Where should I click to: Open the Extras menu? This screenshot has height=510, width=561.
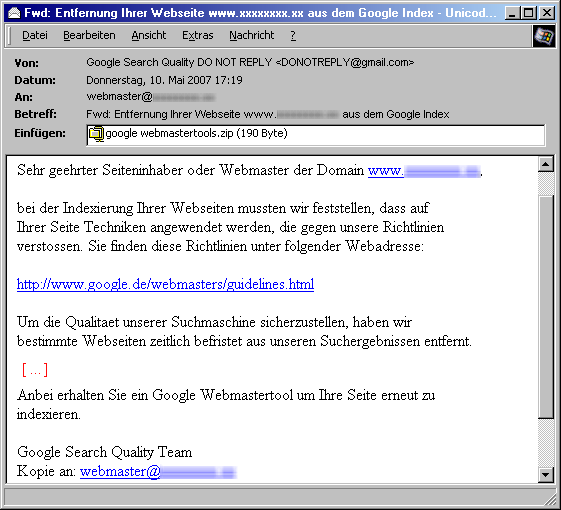197,35
